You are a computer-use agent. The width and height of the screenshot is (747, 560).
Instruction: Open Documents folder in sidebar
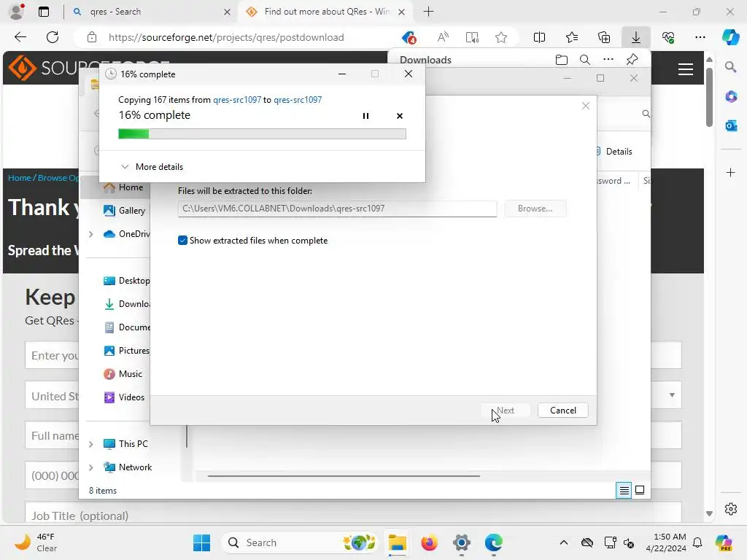click(x=127, y=327)
